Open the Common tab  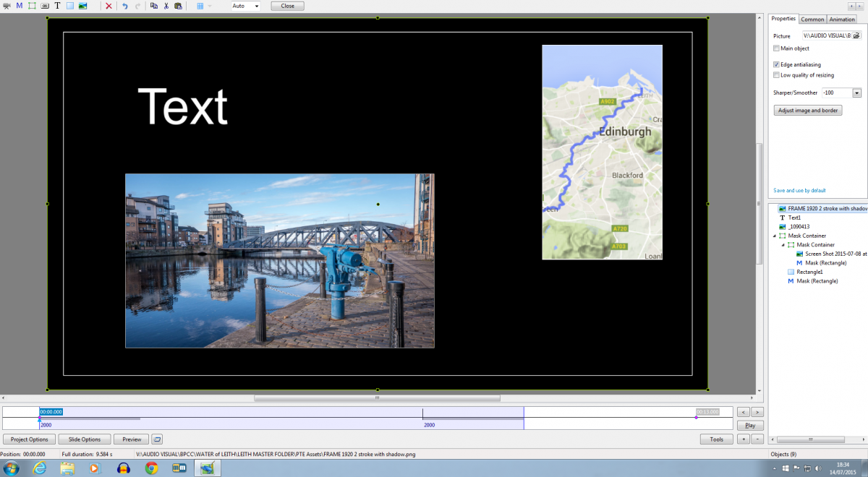click(812, 20)
